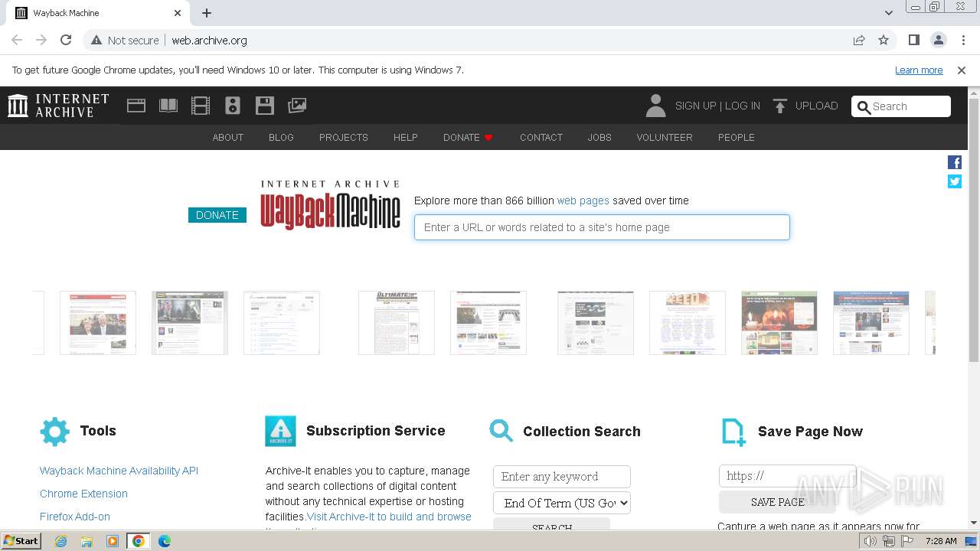Click the Upload arrow icon
The height and width of the screenshot is (551, 980).
pos(779,106)
